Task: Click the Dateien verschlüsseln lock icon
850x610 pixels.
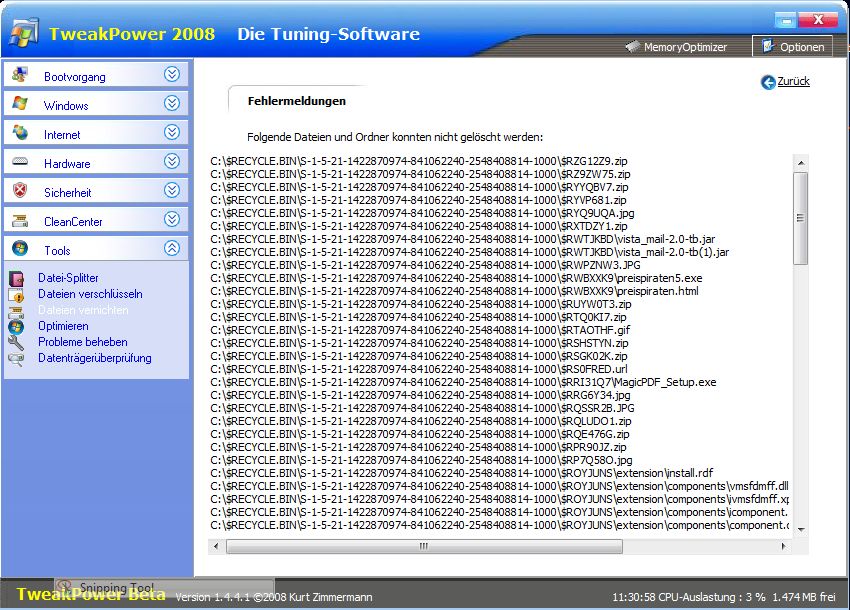Action: 16,295
